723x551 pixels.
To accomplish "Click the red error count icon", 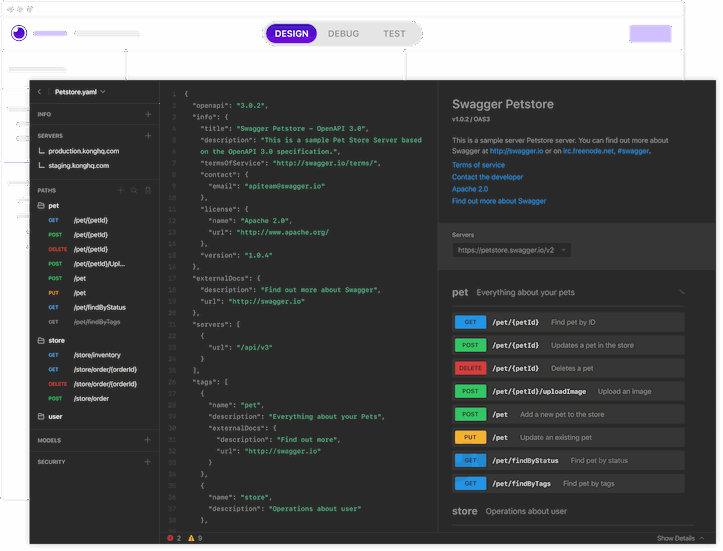I will pos(170,538).
